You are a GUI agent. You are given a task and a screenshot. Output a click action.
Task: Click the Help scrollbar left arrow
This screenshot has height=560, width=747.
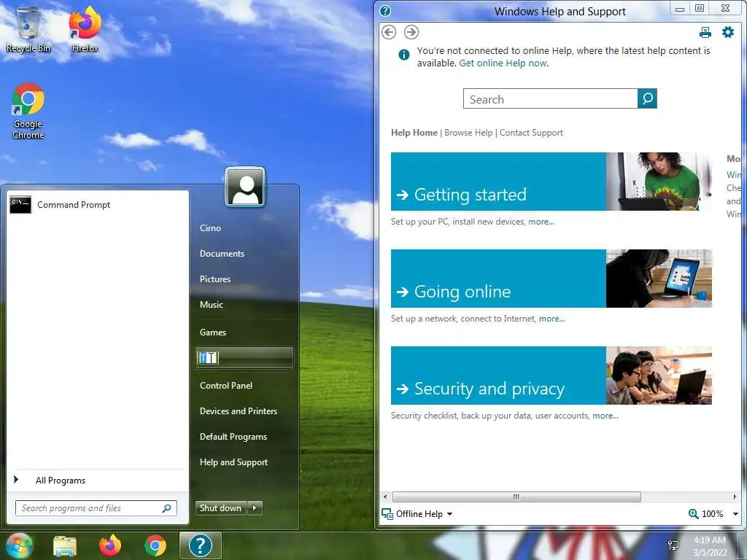(x=385, y=497)
